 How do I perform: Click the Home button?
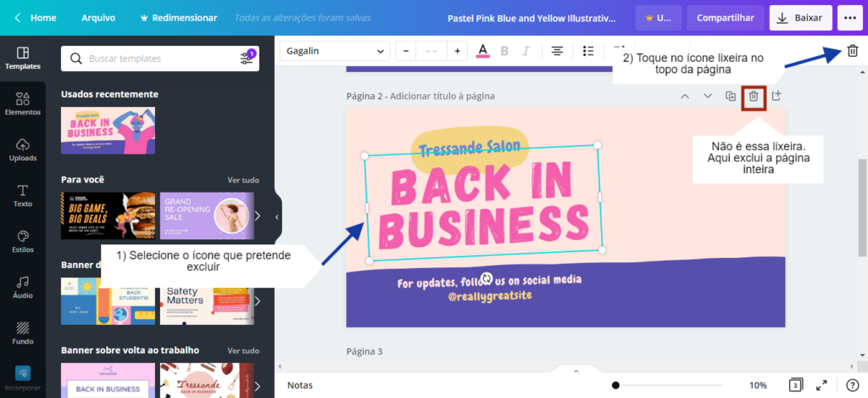[x=43, y=18]
